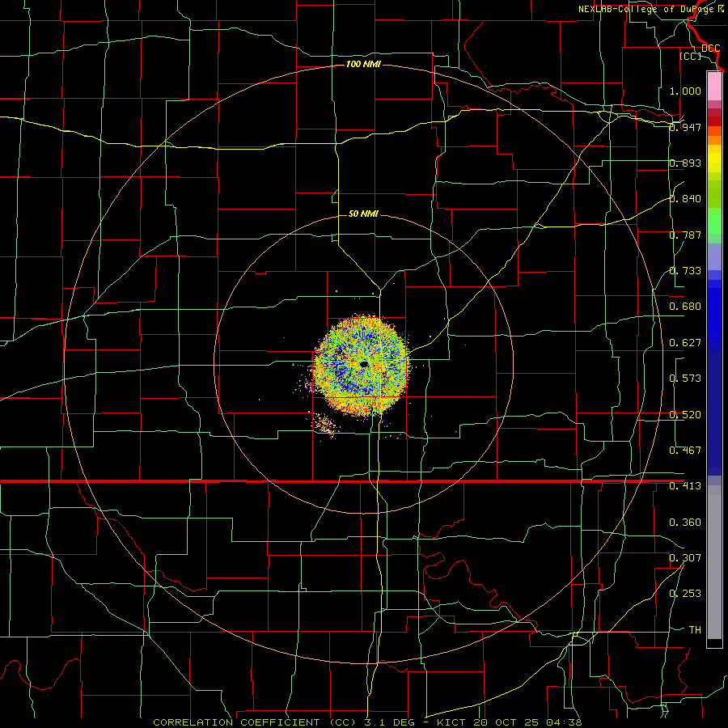This screenshot has width=728, height=728.
Task: Click the 0.893 color scale value
Action: (685, 163)
